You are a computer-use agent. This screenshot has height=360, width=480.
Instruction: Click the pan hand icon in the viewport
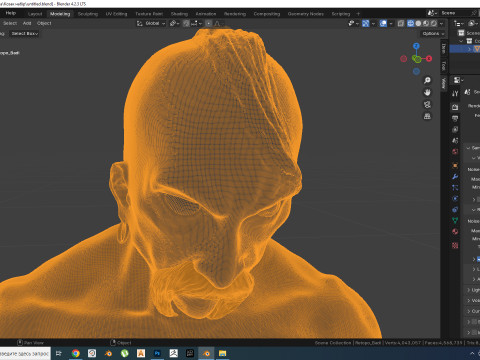click(427, 92)
